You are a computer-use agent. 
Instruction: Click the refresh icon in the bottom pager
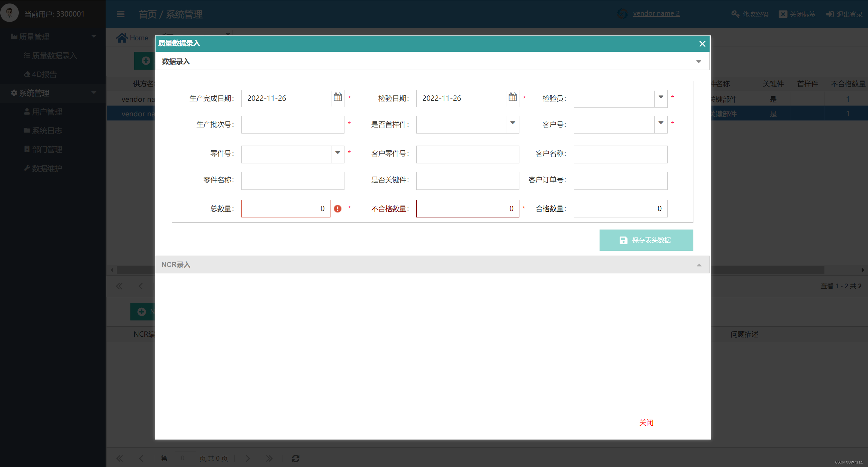(x=295, y=458)
